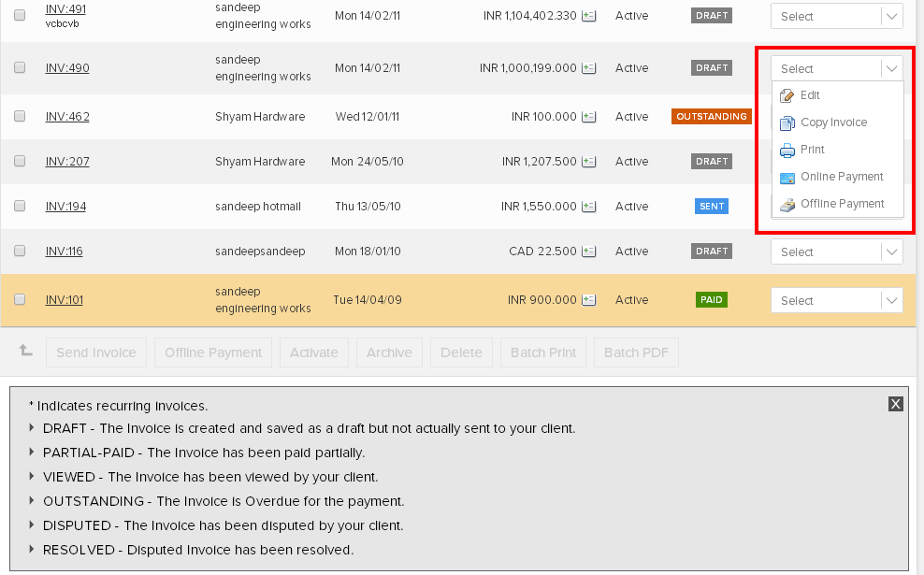The width and height of the screenshot is (924, 575).
Task: Expand the VIEWED legend description
Action: (32, 476)
